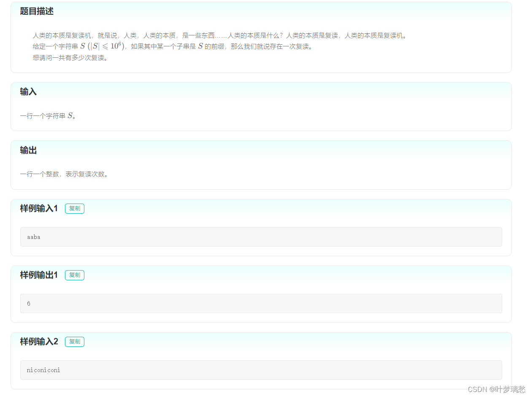Click the sample output value 6
The width and height of the screenshot is (532, 397).
pos(29,303)
